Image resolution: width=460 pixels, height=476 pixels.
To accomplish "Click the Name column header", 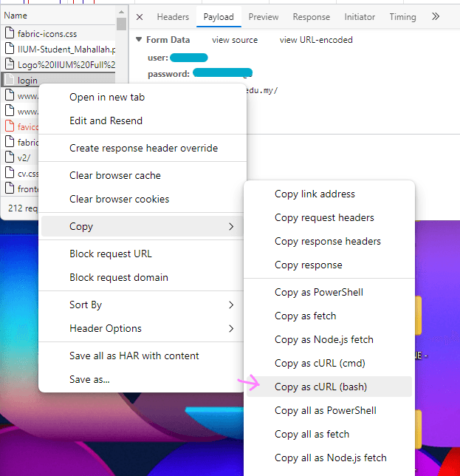I will point(58,16).
